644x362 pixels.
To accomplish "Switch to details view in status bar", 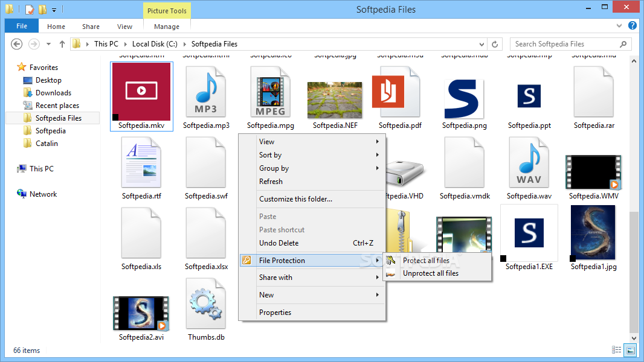I will tap(616, 350).
